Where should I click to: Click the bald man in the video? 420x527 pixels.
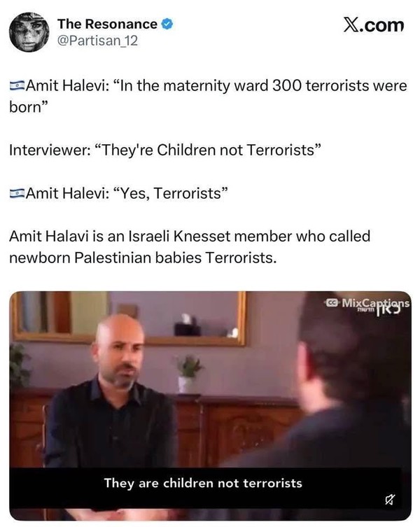point(113,390)
